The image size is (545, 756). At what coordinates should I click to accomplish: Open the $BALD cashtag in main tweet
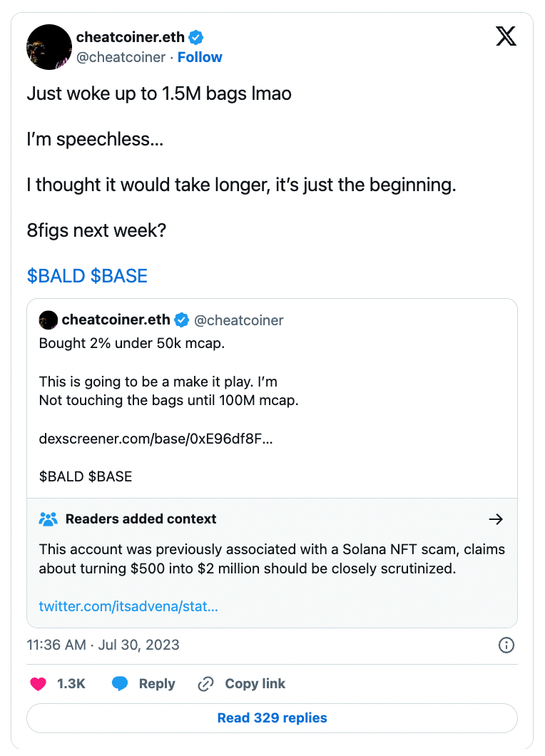coord(56,277)
